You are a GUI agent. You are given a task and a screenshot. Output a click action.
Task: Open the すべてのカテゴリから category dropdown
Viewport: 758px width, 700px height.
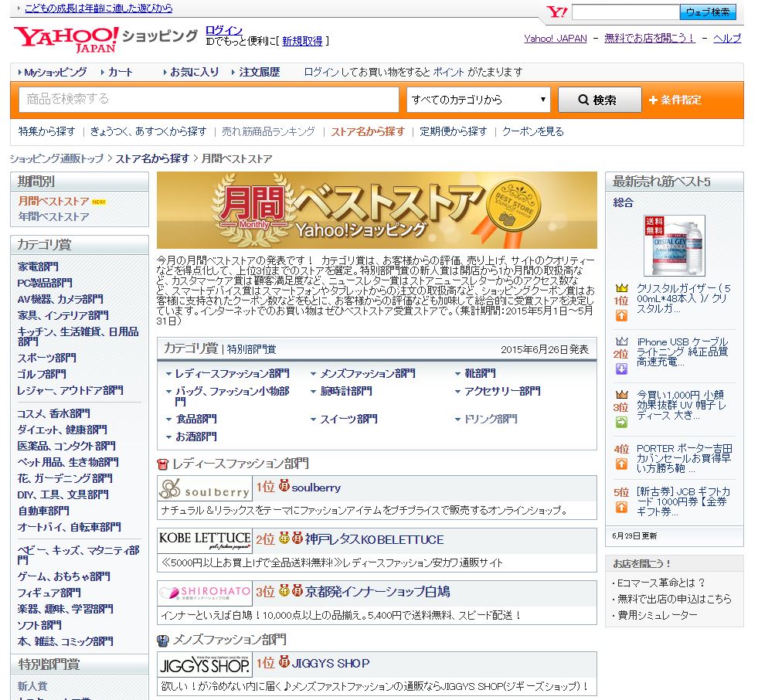point(478,100)
